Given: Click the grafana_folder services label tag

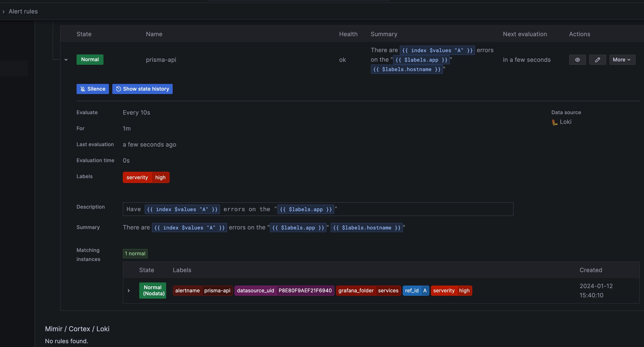Looking at the screenshot, I should (x=368, y=290).
